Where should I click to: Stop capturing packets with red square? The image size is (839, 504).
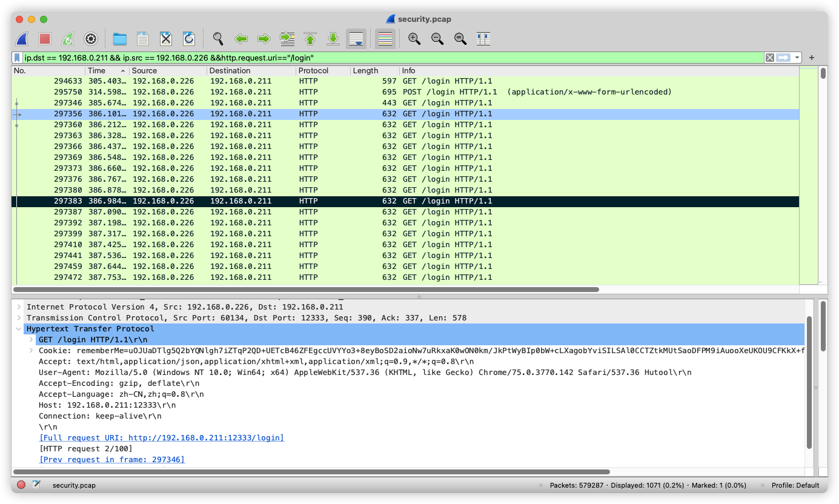click(45, 39)
